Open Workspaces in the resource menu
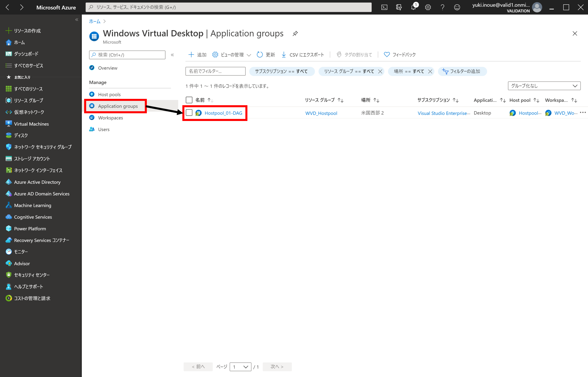Image resolution: width=588 pixels, height=377 pixels. coord(110,118)
